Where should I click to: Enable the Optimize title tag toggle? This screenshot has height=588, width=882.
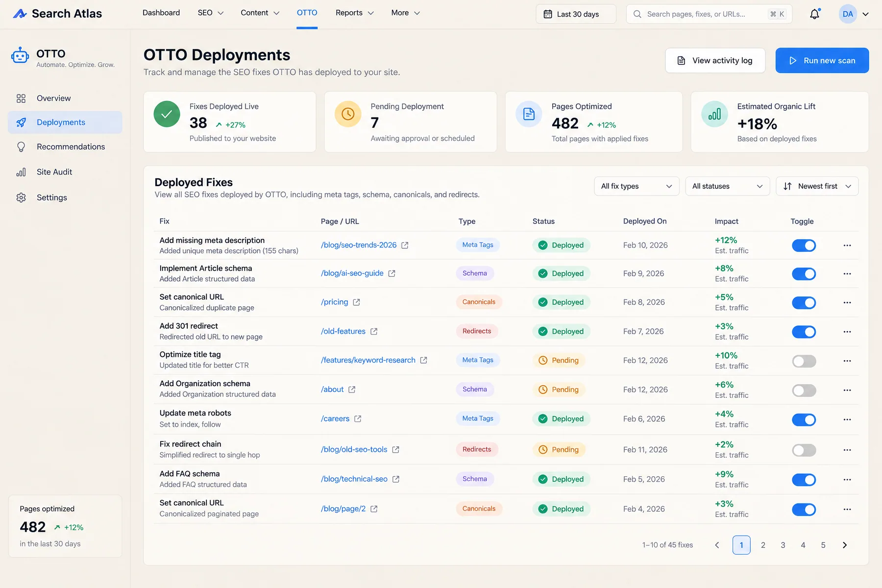804,361
